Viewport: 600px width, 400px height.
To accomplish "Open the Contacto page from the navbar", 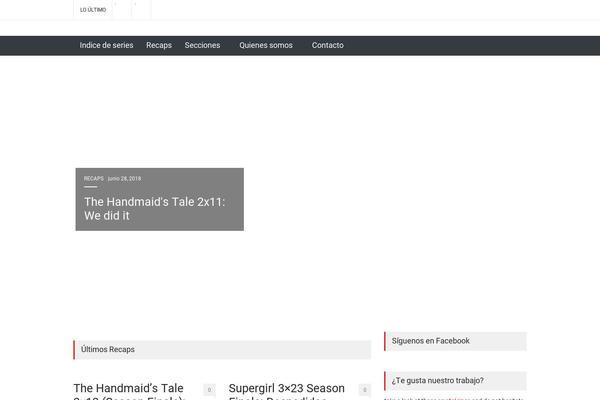I will (x=328, y=45).
